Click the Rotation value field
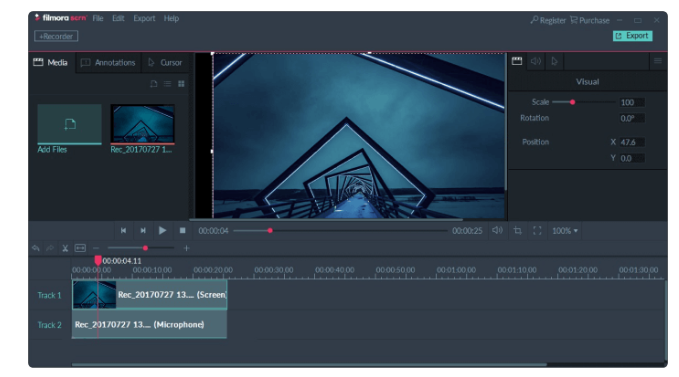 632,118
